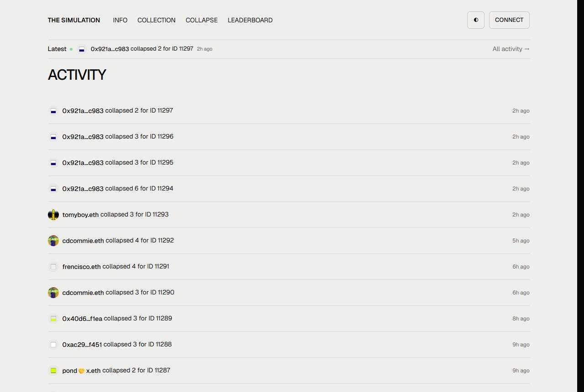Click the 0x40d6…f1ea avatar icon
The width and height of the screenshot is (584, 392).
click(53, 319)
